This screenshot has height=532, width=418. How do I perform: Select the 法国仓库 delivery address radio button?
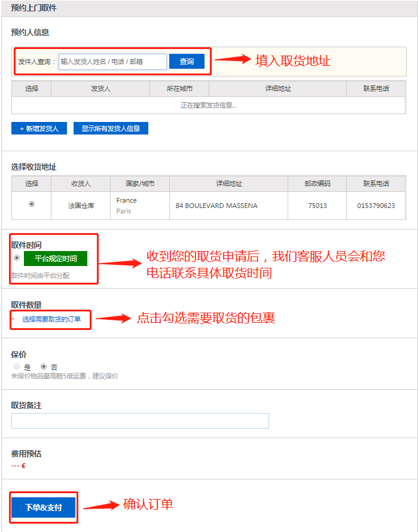tap(32, 204)
